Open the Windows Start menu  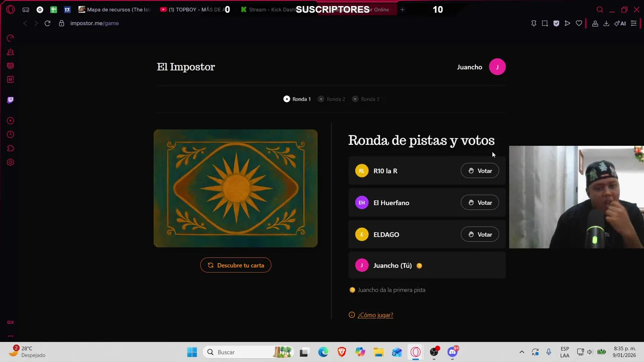point(192,352)
